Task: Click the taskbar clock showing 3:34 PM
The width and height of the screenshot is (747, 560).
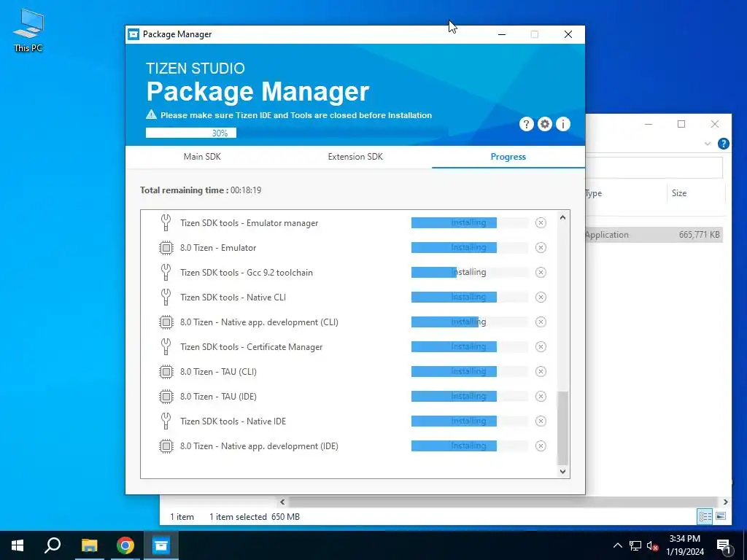Action: pyautogui.click(x=684, y=545)
